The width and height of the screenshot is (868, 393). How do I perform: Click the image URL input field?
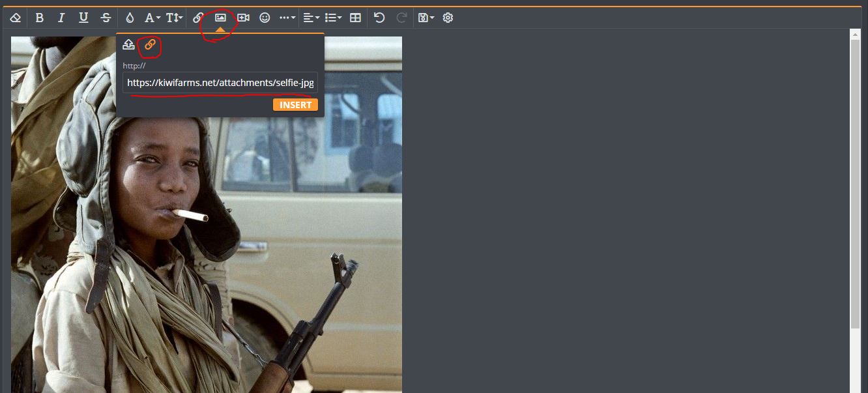coord(220,83)
